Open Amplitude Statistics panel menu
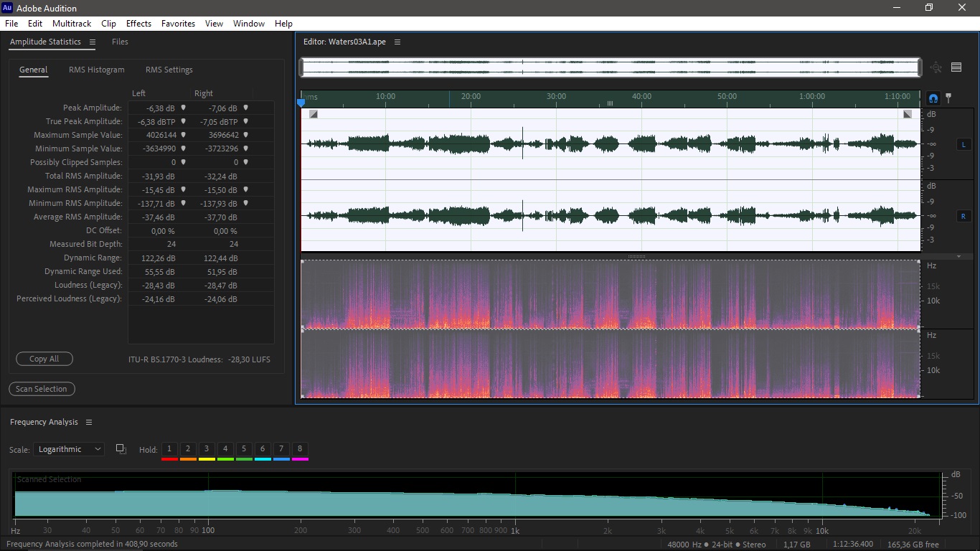Screen dimensions: 980x551 92,42
